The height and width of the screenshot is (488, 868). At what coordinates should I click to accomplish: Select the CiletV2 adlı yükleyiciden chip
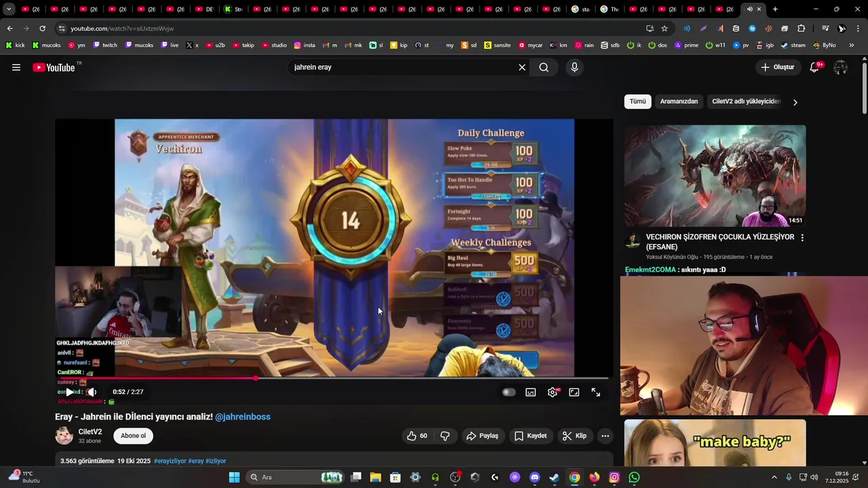pyautogui.click(x=746, y=102)
